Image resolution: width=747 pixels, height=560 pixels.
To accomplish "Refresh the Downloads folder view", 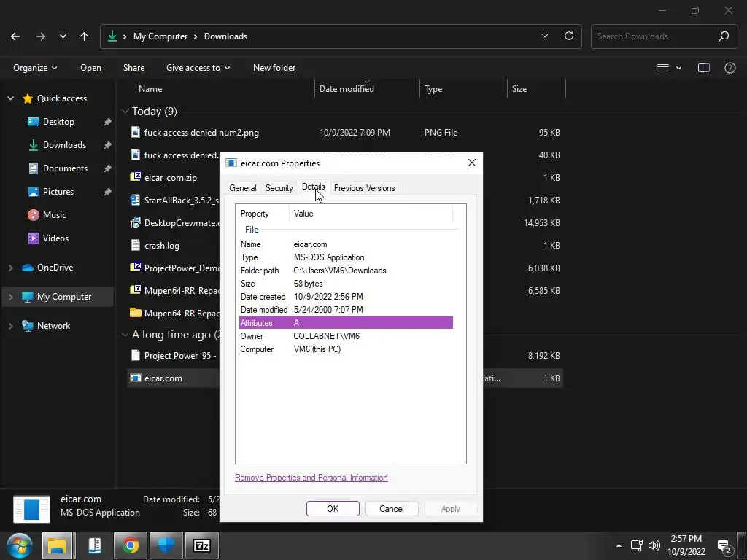I will tap(569, 36).
